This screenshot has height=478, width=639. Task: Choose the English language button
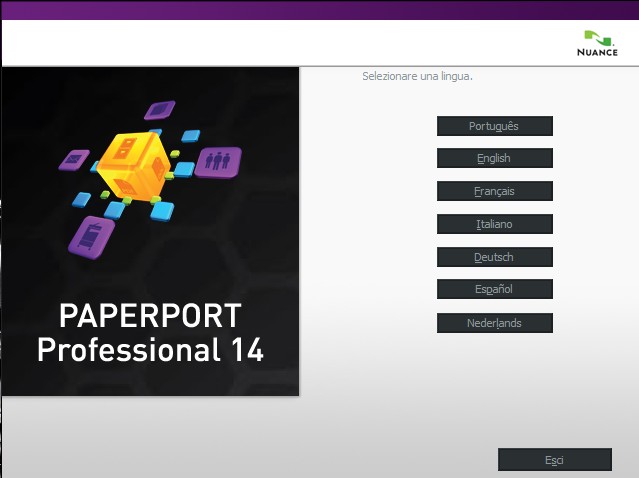495,158
